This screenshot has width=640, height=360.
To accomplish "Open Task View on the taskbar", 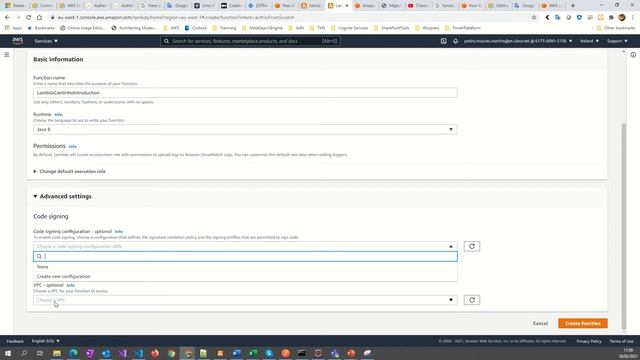I will tap(40, 353).
